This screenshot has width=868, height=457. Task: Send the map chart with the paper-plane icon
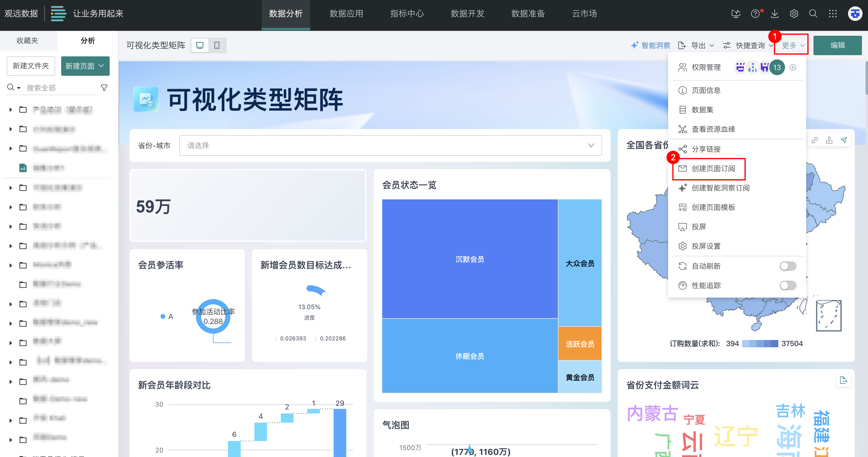[844, 140]
